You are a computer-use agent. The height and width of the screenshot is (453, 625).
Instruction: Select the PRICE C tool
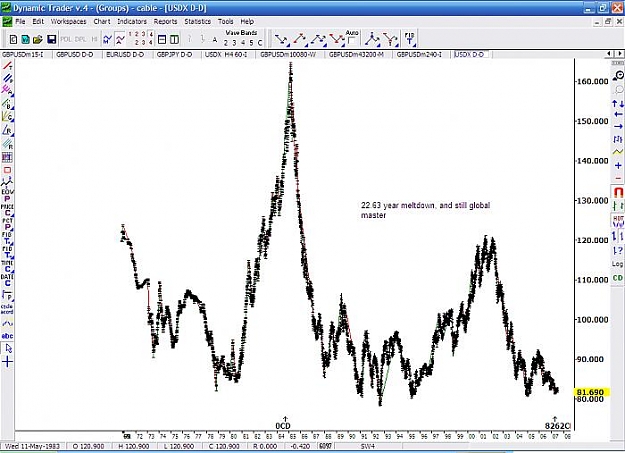coord(7,210)
